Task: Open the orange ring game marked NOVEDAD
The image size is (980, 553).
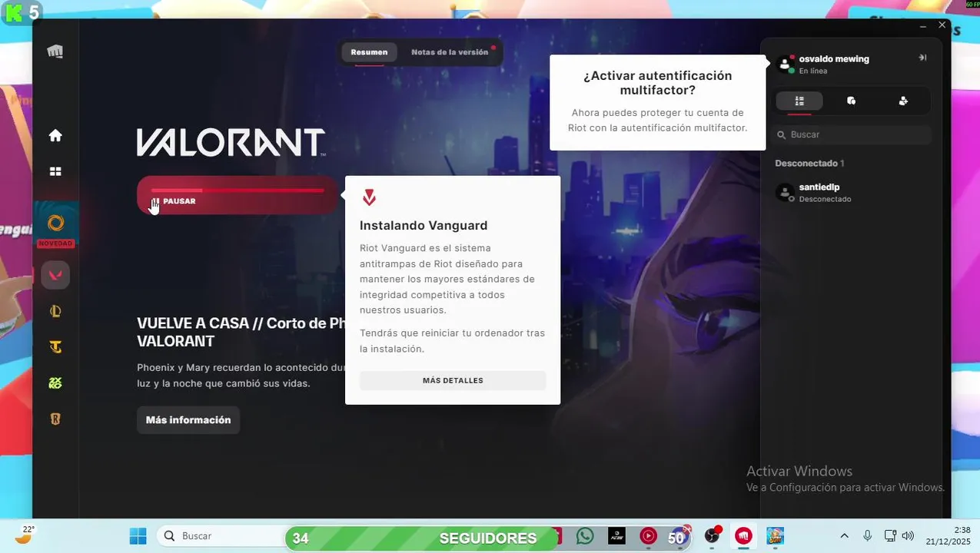Action: tap(55, 224)
